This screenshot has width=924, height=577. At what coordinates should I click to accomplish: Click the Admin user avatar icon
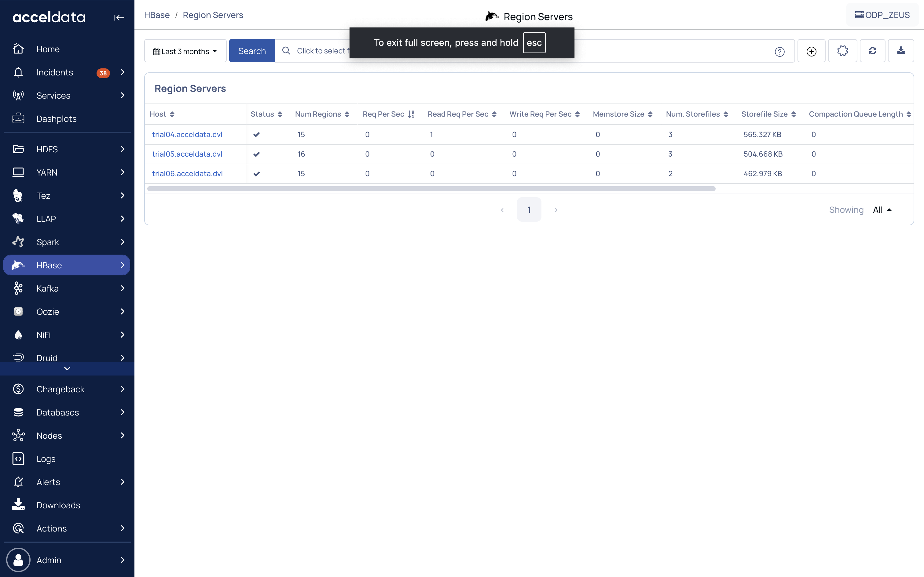pos(18,560)
